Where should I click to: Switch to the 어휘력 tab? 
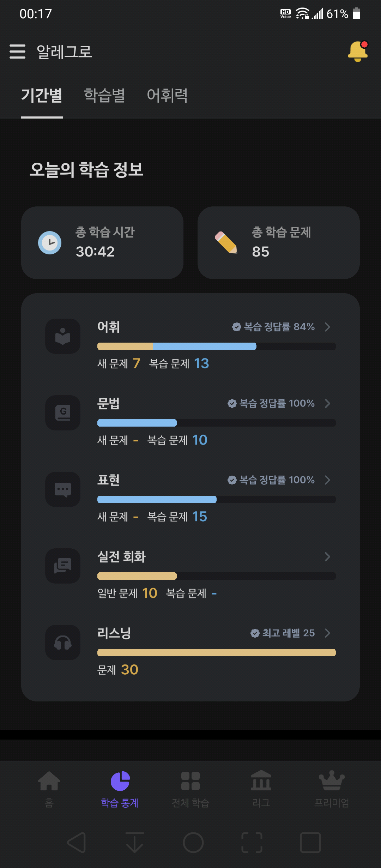[x=167, y=95]
